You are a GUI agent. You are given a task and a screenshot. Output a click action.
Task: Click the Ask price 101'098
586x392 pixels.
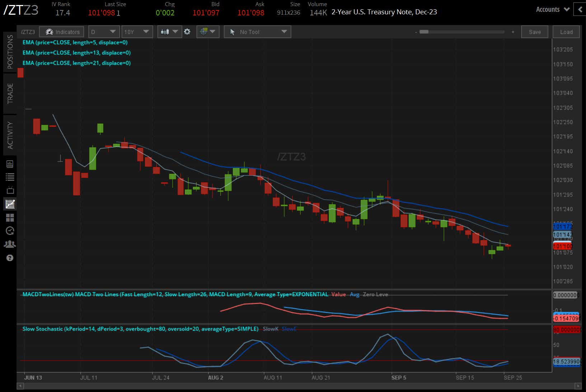pyautogui.click(x=251, y=13)
